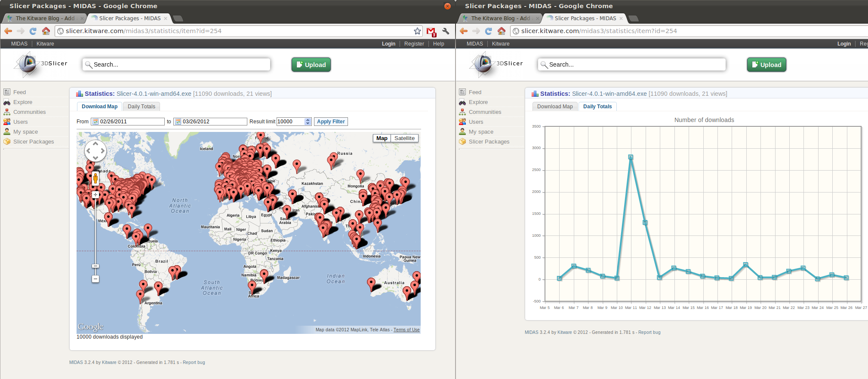Click 3DSlicer logo in right window
Viewport: 868px width, 379px height.
coord(496,64)
